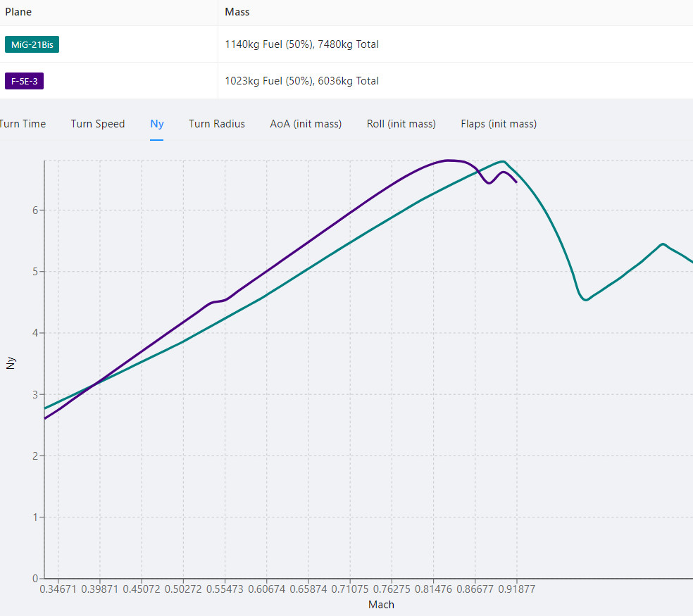Click the Mach axis title
This screenshot has height=616, width=693.
[381, 605]
